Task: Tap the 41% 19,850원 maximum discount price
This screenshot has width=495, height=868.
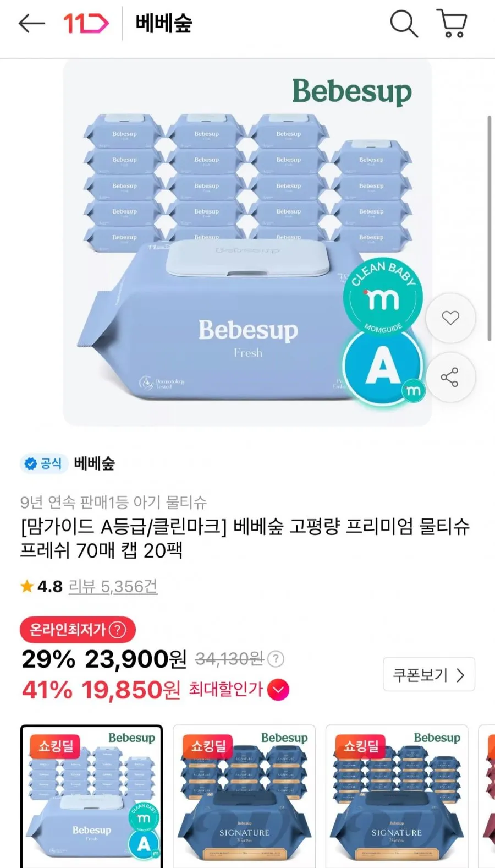Action: (x=101, y=690)
